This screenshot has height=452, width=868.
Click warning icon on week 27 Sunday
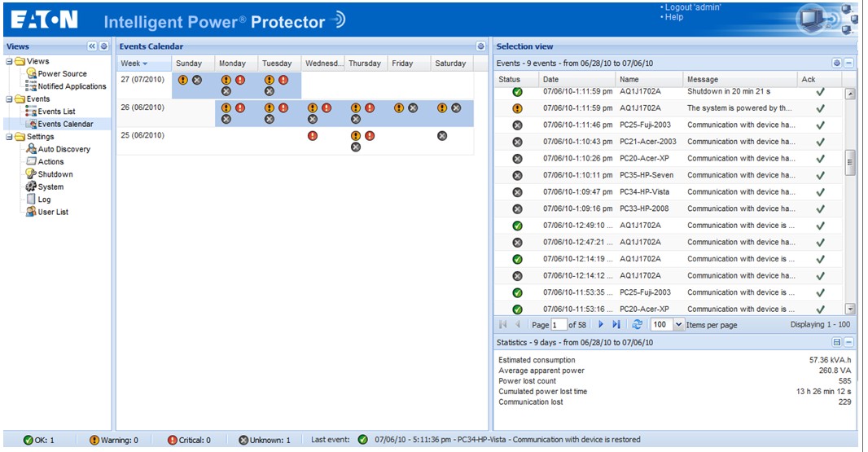point(183,80)
